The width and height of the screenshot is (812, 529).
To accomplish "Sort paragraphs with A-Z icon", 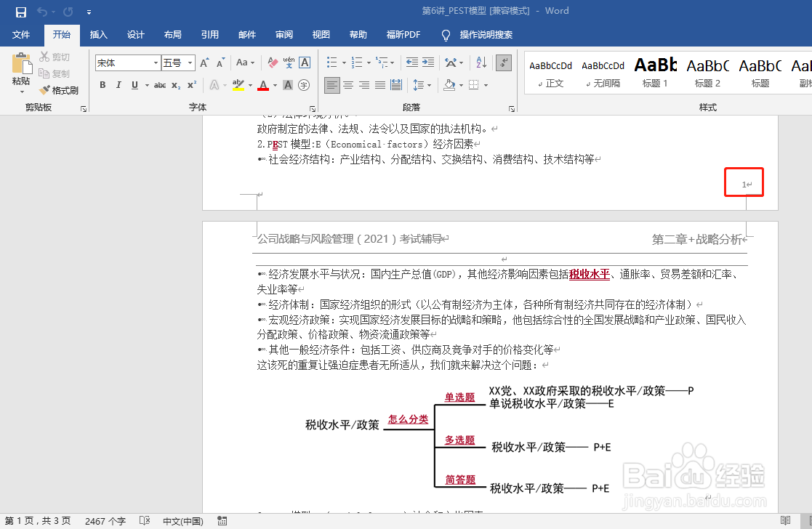I will pyautogui.click(x=481, y=62).
